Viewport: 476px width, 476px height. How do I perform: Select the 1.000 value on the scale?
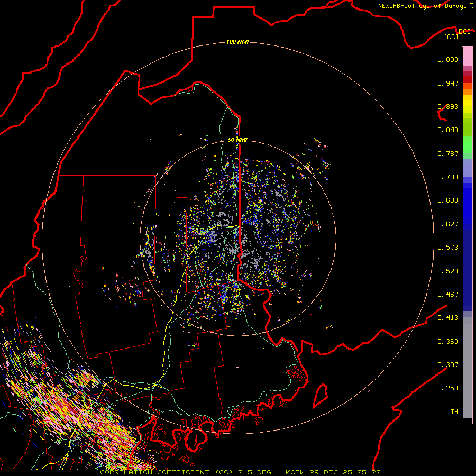coord(448,59)
